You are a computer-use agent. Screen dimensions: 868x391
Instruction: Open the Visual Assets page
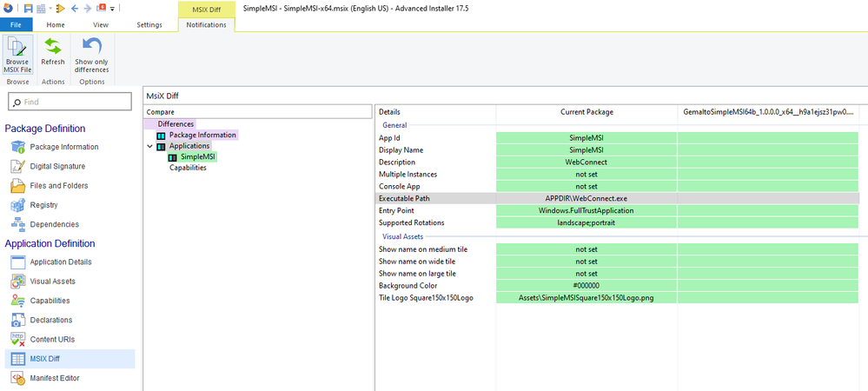[53, 282]
